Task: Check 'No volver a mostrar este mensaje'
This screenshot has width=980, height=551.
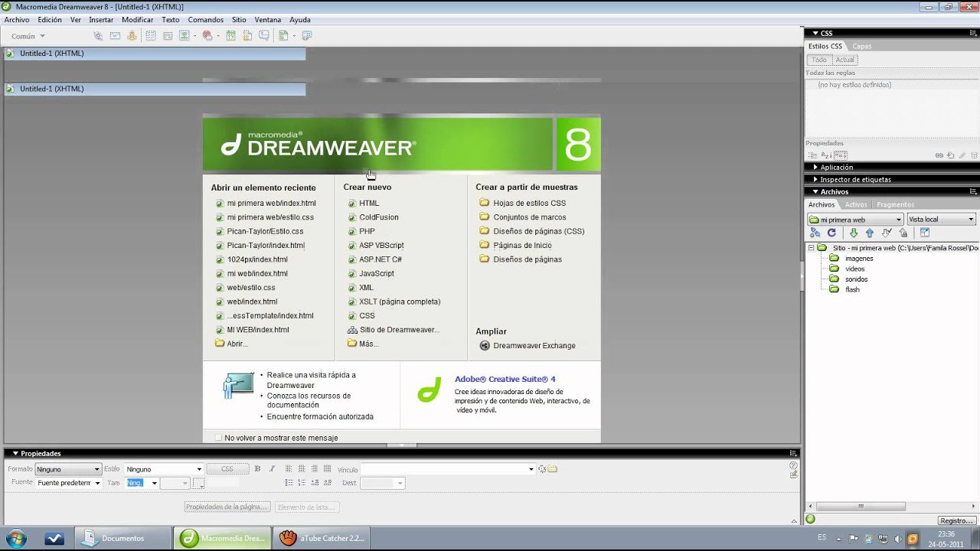Action: point(218,438)
